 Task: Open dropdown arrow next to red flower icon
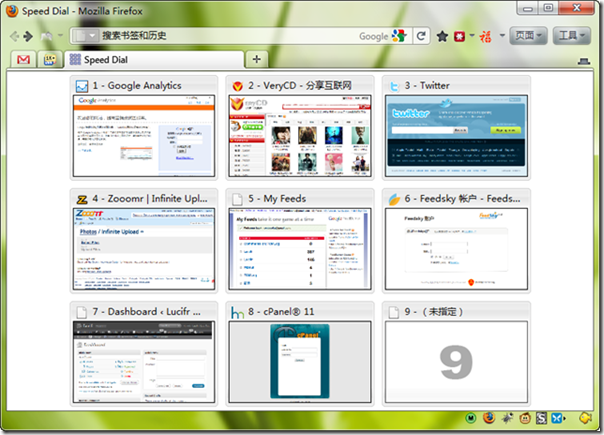point(472,36)
